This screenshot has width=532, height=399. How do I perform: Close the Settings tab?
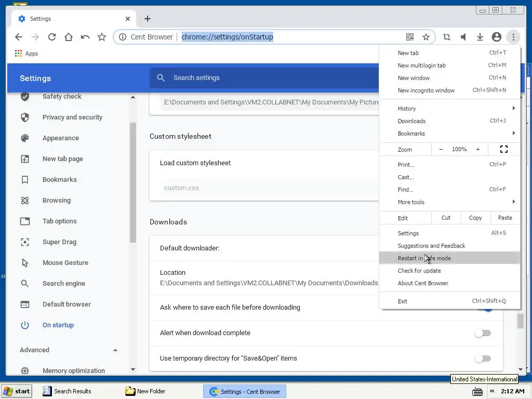pos(128,19)
